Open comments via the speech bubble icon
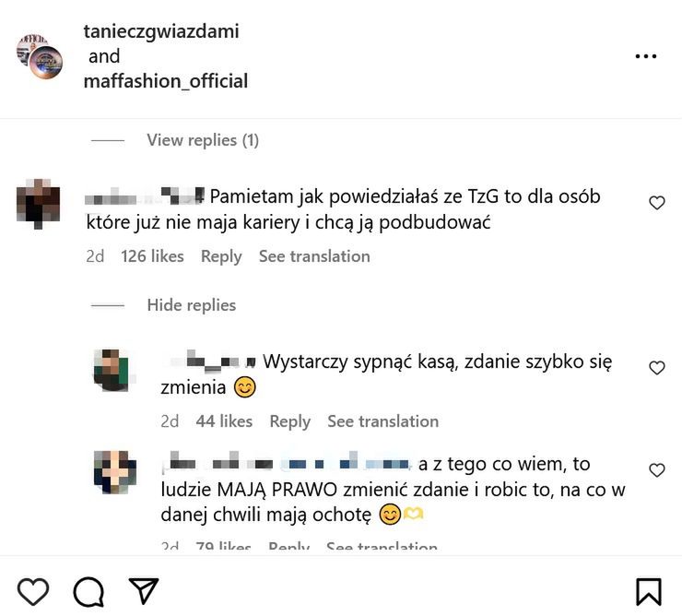The height and width of the screenshot is (616, 682). tap(88, 590)
